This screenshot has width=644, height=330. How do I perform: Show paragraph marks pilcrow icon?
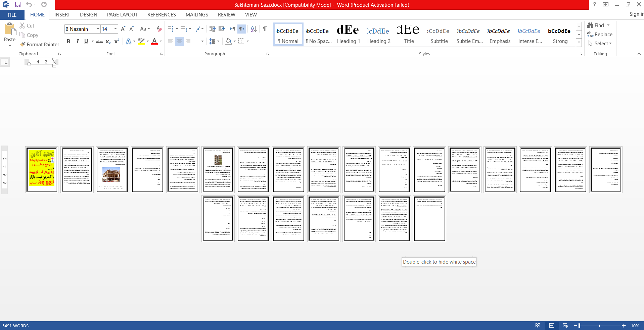click(265, 29)
